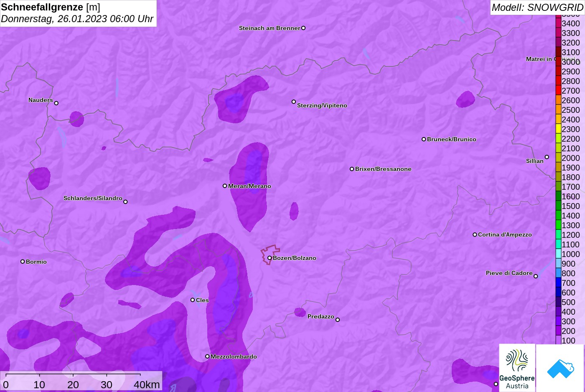Select the 1200 legend value
Viewport: 585px width, 392px height.
(571, 235)
